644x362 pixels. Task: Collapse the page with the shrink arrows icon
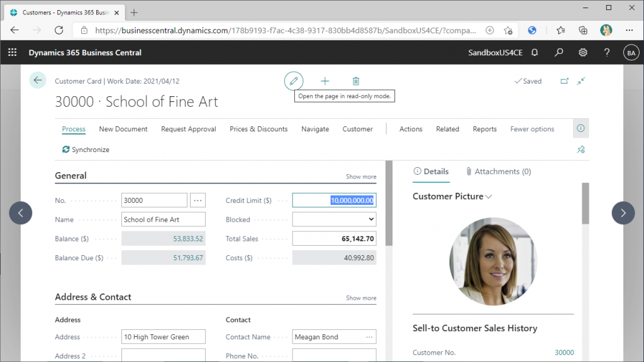pos(580,81)
